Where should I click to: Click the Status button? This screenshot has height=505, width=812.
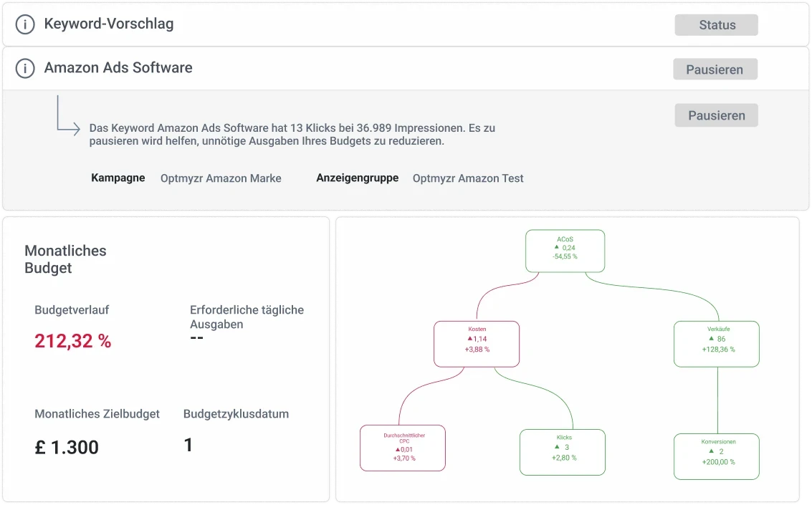[x=715, y=24]
